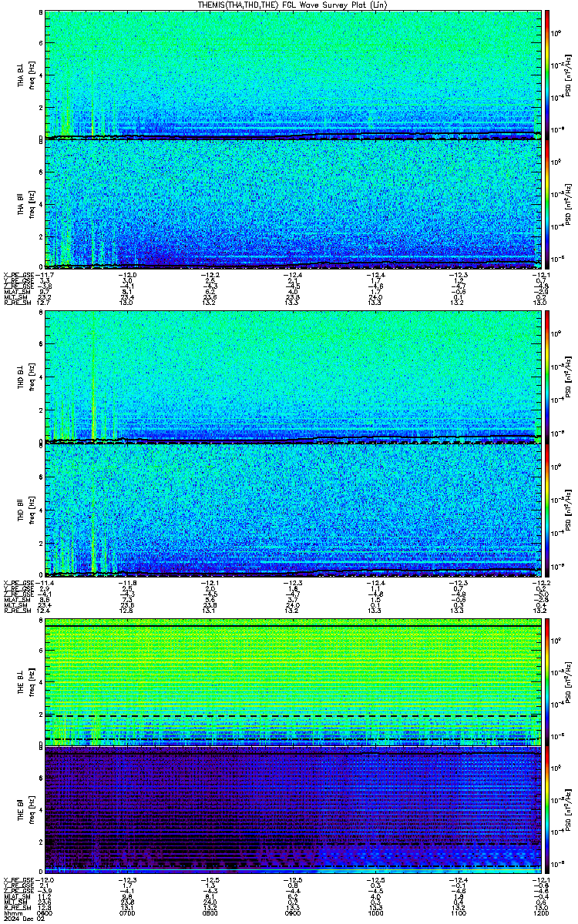
Task: Select the THE B-perpendicular spectrogram panel
Action: 292,682
